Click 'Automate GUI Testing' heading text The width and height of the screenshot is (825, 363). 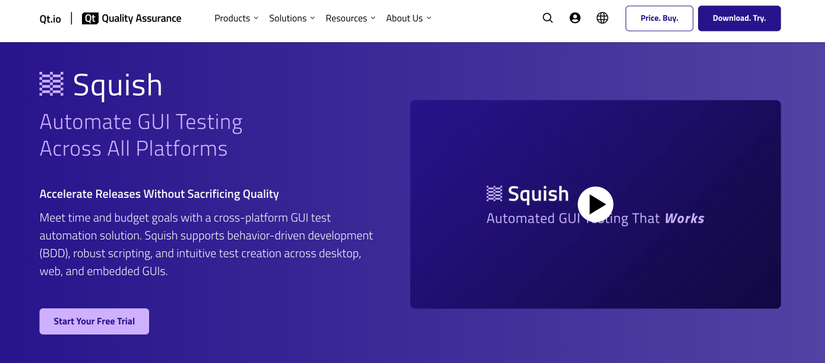[141, 122]
